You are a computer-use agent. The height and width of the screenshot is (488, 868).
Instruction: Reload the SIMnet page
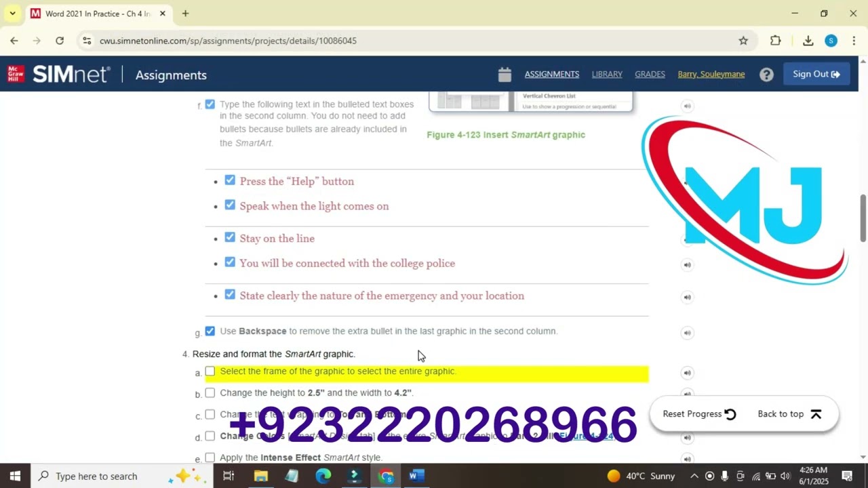coord(60,41)
